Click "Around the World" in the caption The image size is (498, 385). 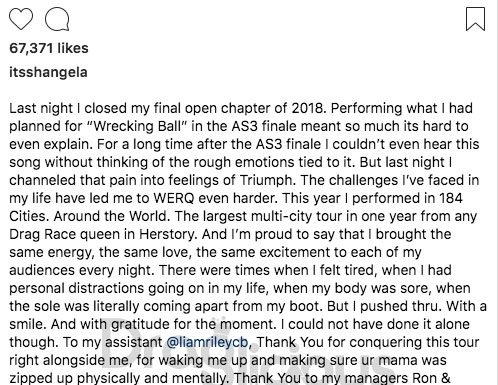(x=110, y=216)
